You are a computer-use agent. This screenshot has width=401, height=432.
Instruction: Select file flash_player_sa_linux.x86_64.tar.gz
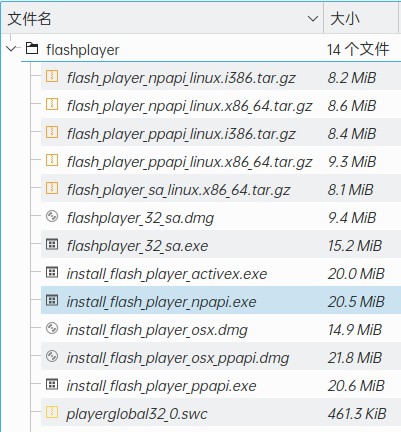point(178,190)
